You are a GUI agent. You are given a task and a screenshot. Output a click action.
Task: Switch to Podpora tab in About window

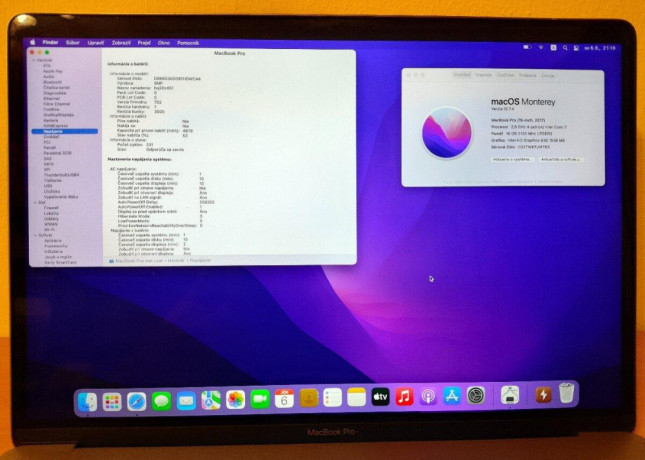pyautogui.click(x=527, y=75)
